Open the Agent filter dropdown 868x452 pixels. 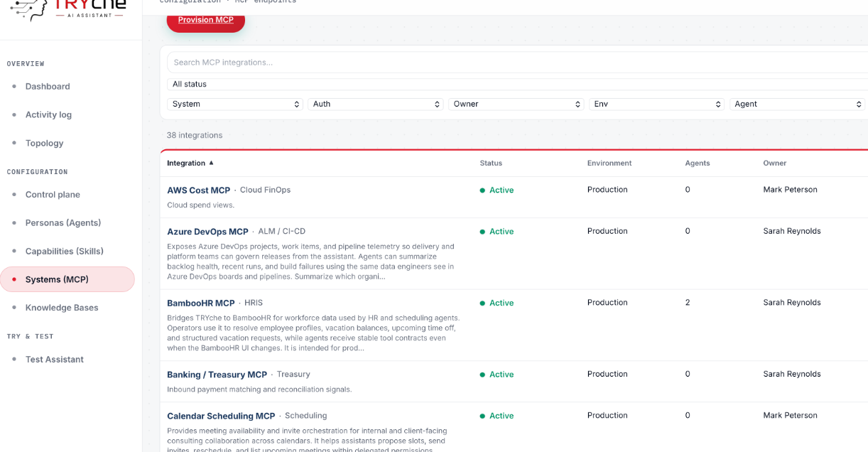(x=797, y=104)
